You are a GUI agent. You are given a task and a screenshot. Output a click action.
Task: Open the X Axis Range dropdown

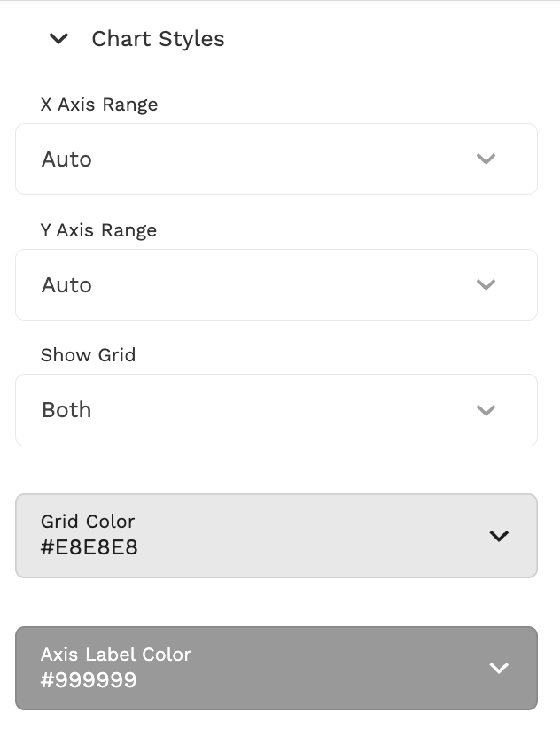276,159
